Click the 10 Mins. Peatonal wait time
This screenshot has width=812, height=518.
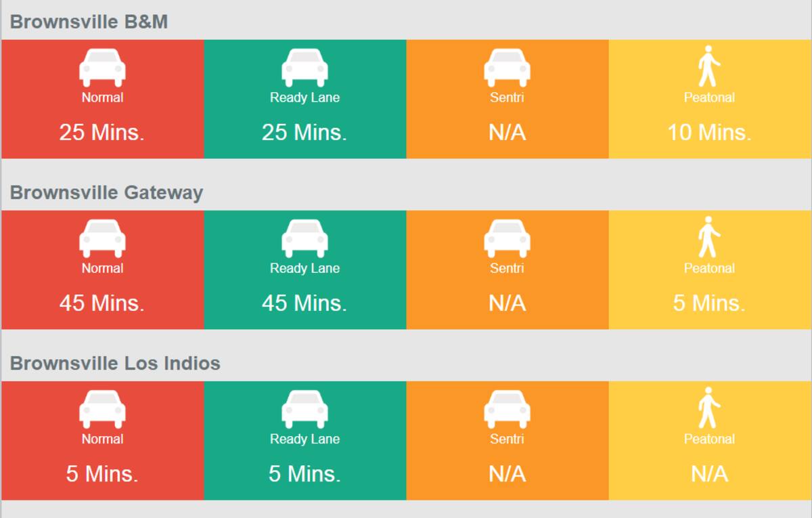(709, 132)
